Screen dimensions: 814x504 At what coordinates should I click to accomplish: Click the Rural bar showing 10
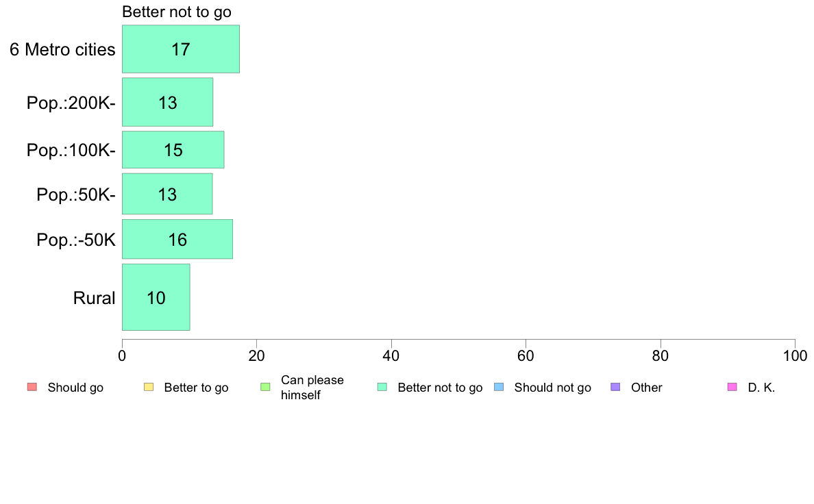pos(156,297)
